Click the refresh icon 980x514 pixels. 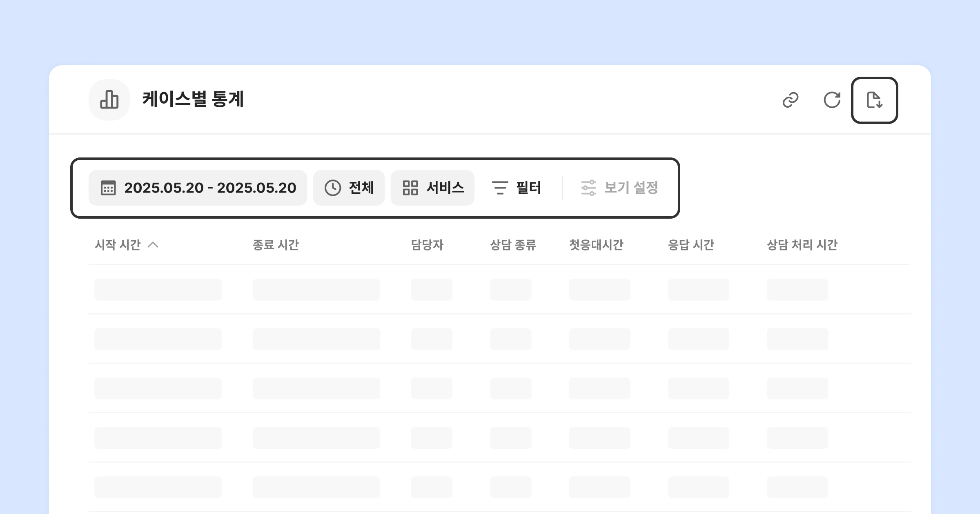[x=832, y=100]
